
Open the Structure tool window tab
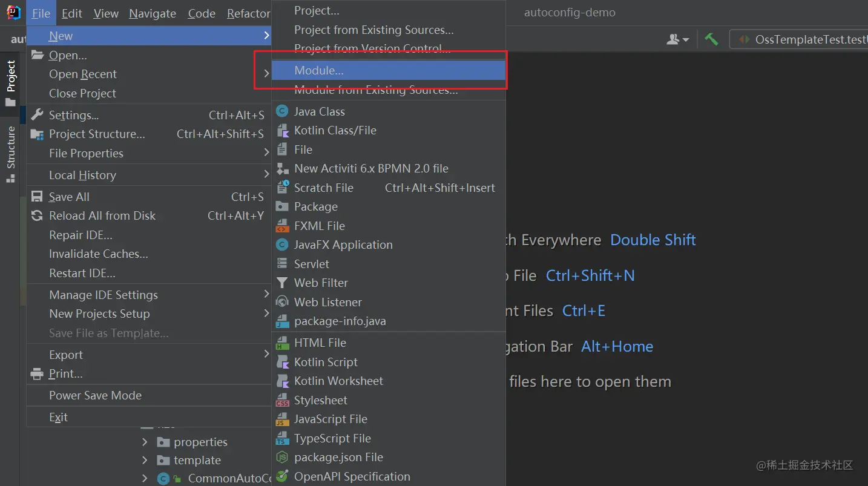(10, 154)
